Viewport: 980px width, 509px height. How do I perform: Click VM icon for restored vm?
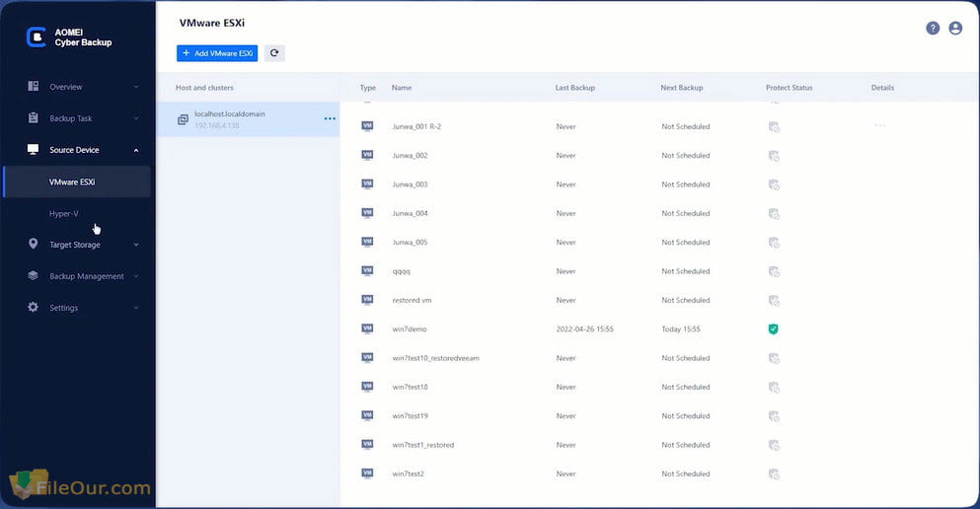pyautogui.click(x=367, y=300)
